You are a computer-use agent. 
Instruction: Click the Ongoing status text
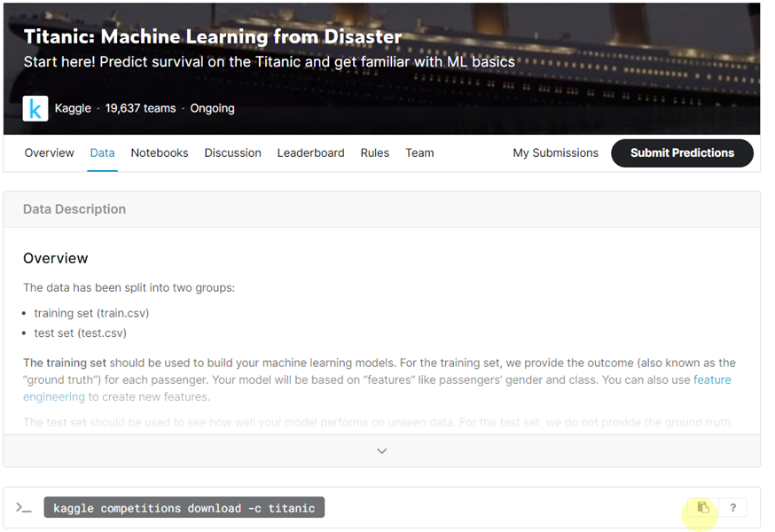coord(212,108)
